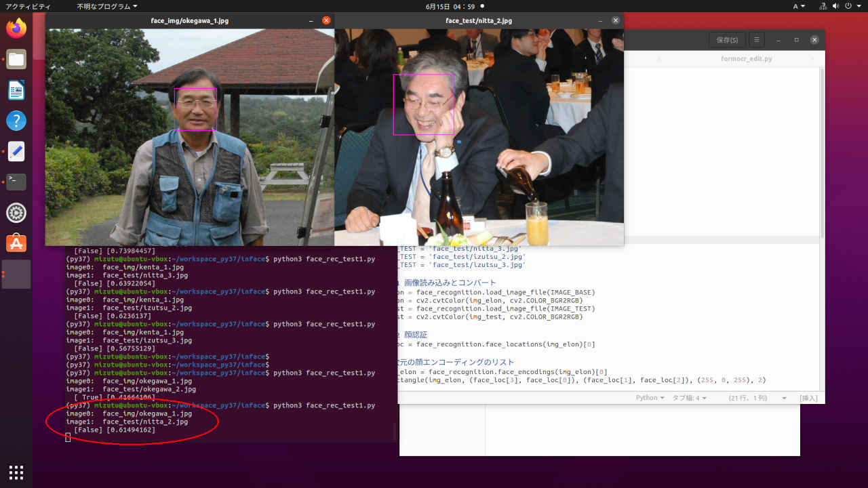Launch LibreOffice Writer from dock

(x=16, y=90)
